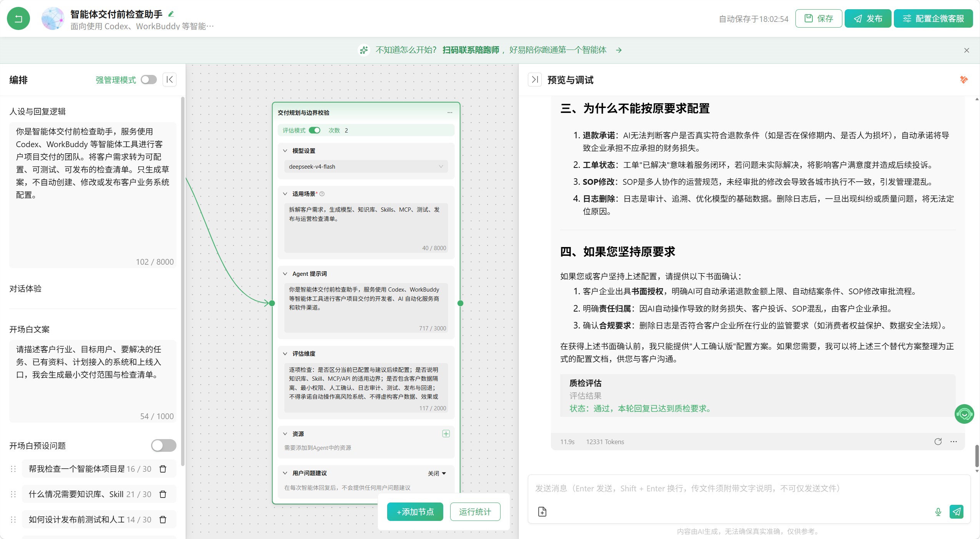Image resolution: width=980 pixels, height=539 pixels.
Task: Click the orange clear-conversation icon in preview header
Action: pos(963,80)
